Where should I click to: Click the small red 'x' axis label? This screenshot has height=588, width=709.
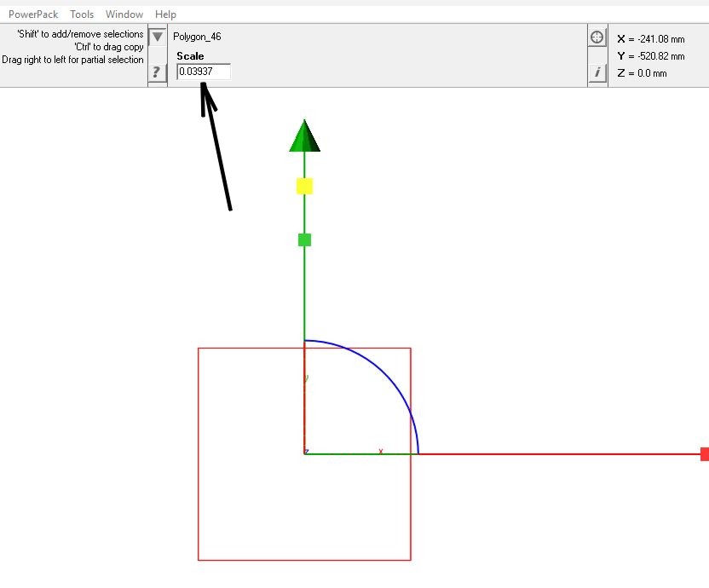381,451
